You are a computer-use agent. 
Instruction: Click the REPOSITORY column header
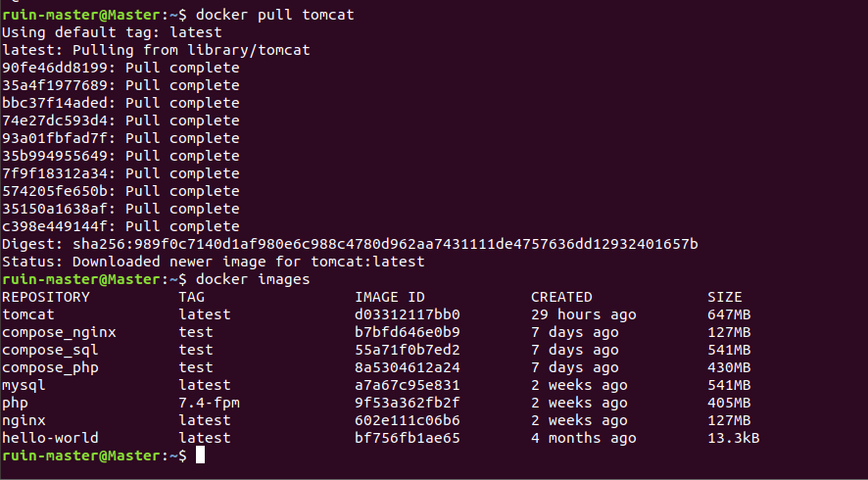[x=46, y=297]
